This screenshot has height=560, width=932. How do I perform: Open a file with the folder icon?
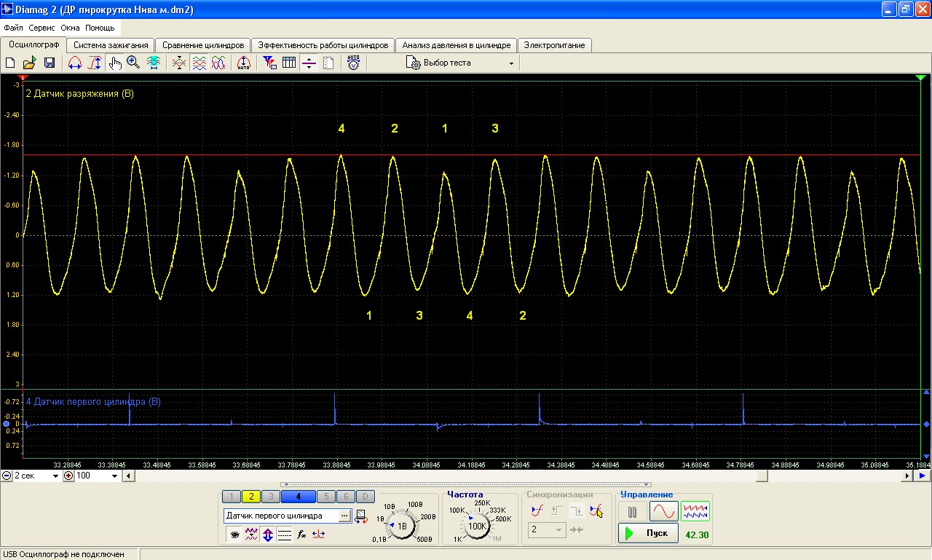tap(29, 63)
